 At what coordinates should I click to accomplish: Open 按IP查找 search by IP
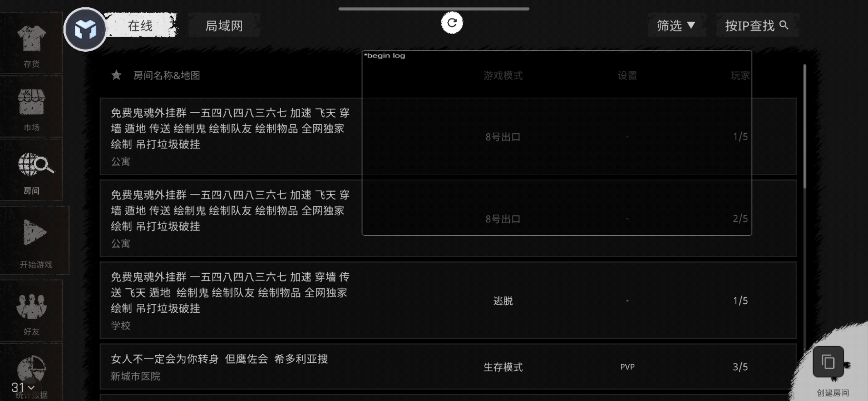[757, 26]
